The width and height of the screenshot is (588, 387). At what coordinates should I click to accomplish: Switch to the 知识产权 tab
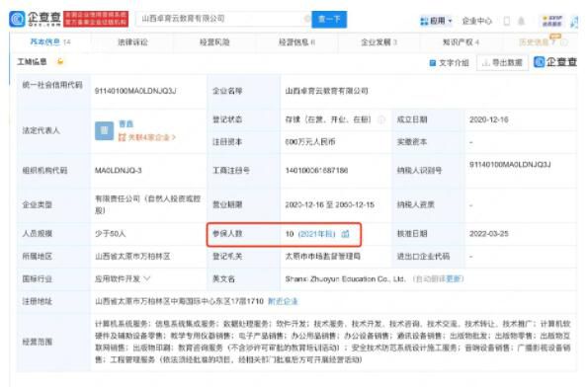pos(461,42)
